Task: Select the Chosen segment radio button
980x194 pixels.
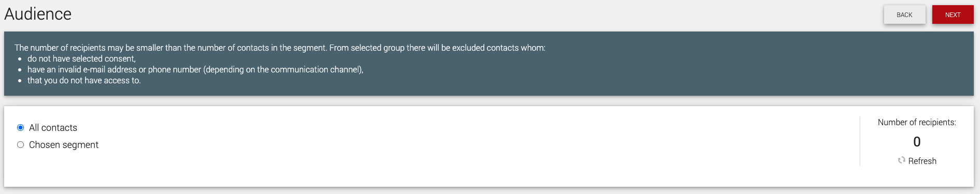Action: coord(20,145)
